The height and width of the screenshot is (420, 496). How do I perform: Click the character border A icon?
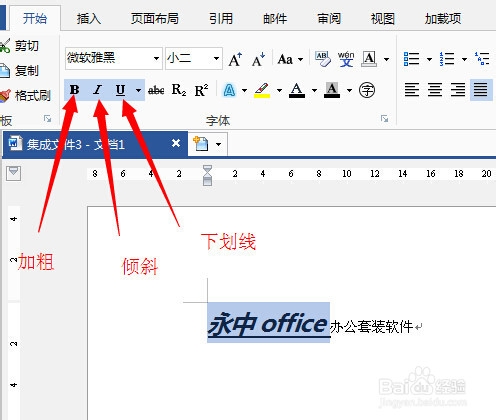pyautogui.click(x=369, y=59)
